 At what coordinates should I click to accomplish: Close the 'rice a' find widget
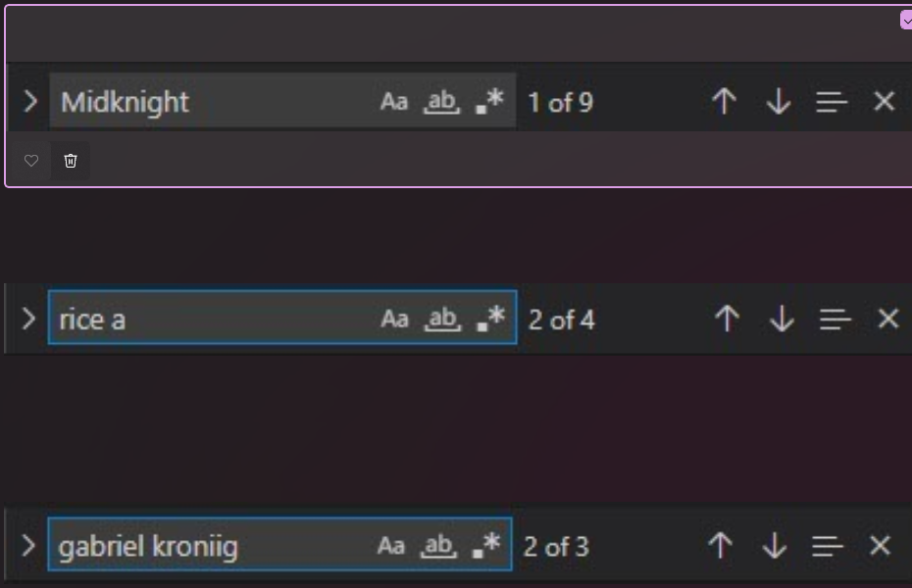click(x=888, y=318)
